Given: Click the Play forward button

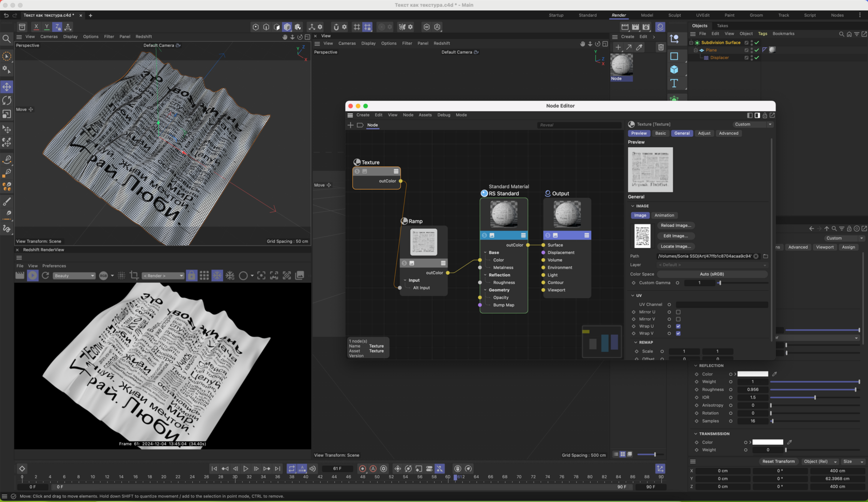Looking at the screenshot, I should click(246, 468).
